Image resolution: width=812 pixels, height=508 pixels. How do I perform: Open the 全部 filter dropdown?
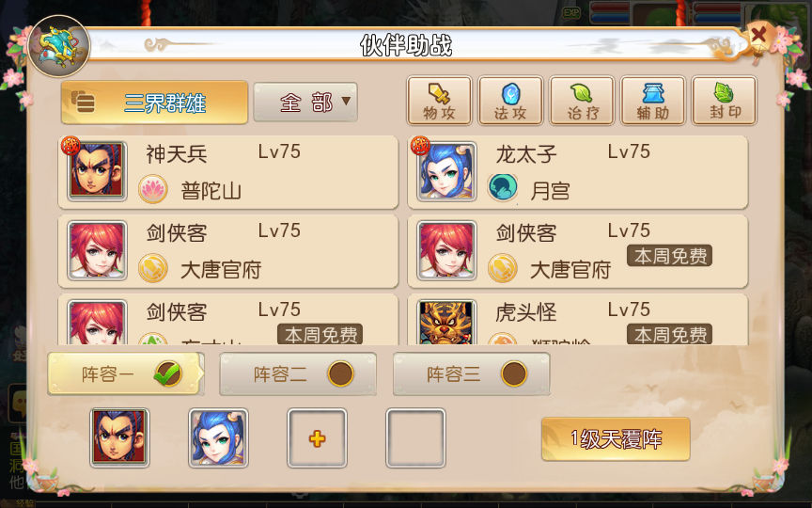[x=305, y=103]
